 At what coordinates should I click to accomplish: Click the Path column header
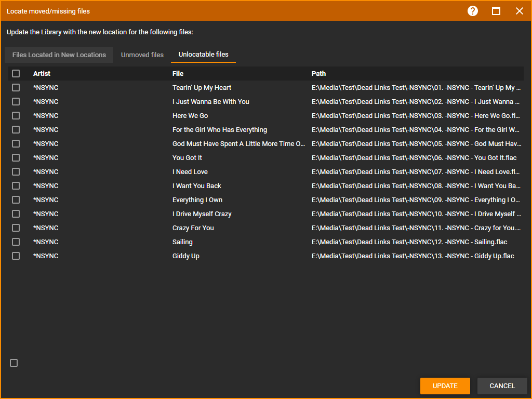coord(318,74)
